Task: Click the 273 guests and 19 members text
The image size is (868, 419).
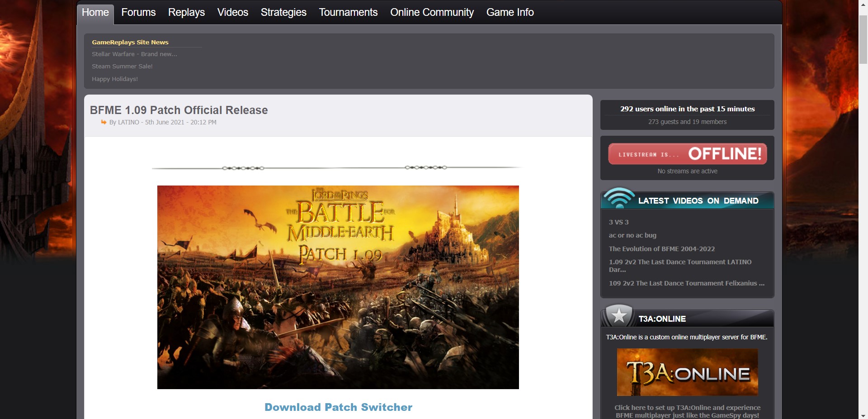Action: [687, 122]
